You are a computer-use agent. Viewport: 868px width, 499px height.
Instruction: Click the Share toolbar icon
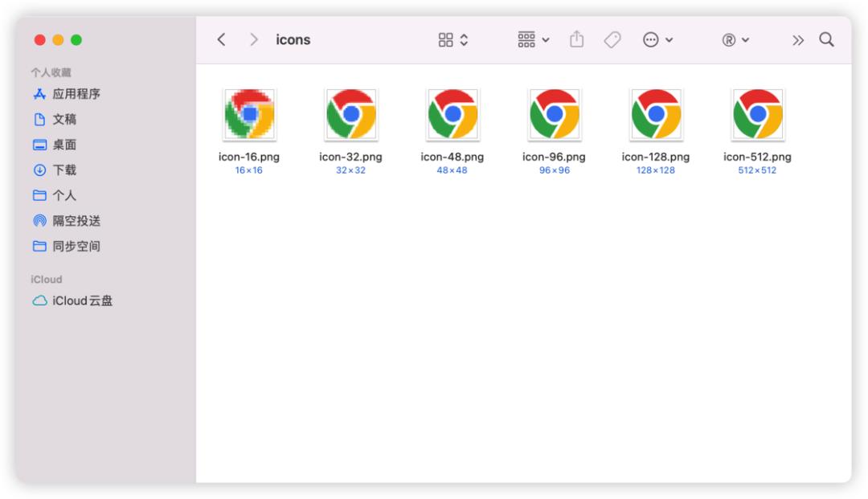pyautogui.click(x=577, y=39)
